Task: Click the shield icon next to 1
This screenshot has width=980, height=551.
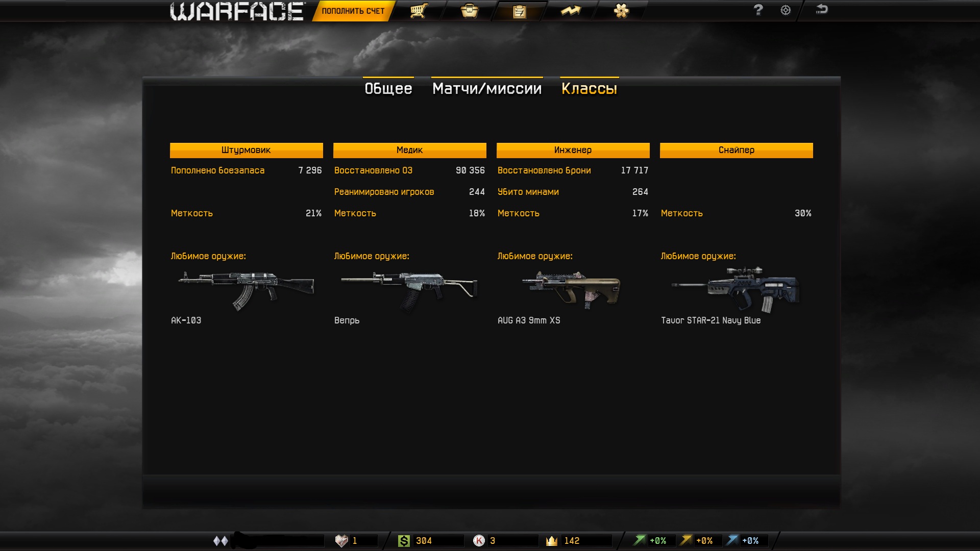Action: (341, 541)
